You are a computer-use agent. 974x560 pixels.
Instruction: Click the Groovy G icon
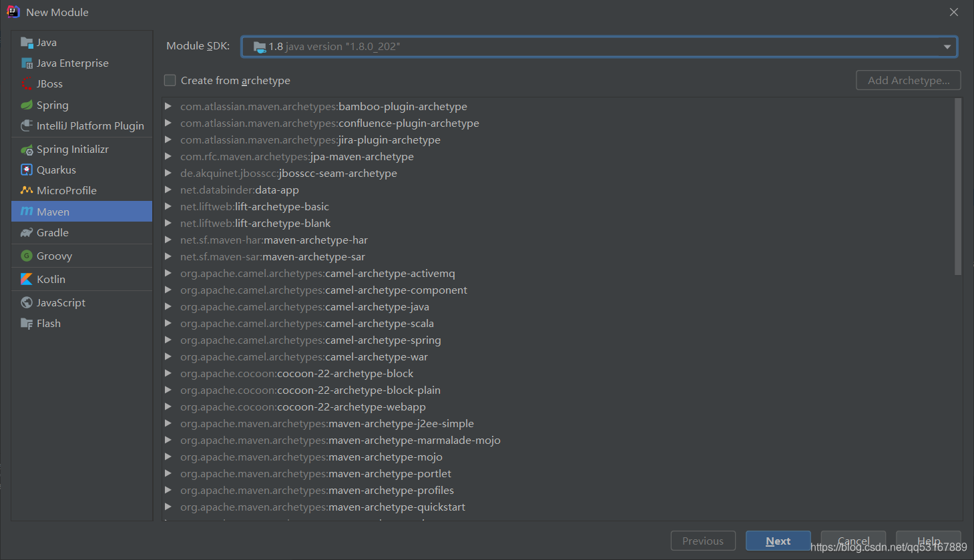[27, 256]
